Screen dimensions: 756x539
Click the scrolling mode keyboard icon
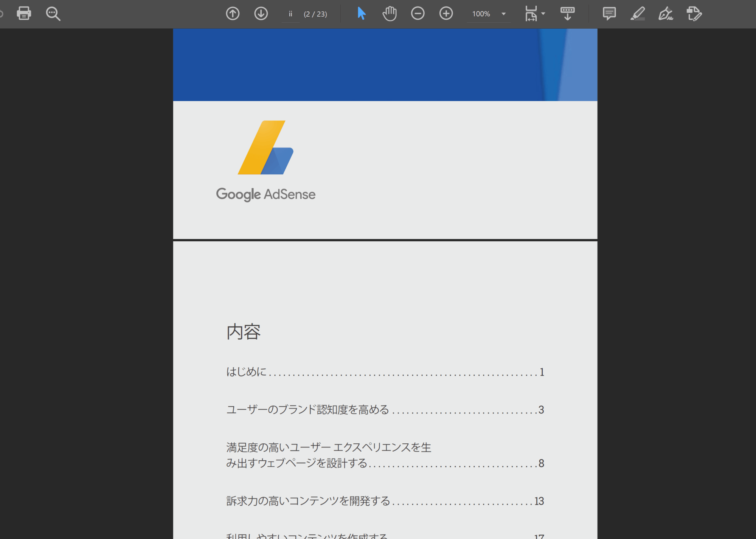coord(567,14)
